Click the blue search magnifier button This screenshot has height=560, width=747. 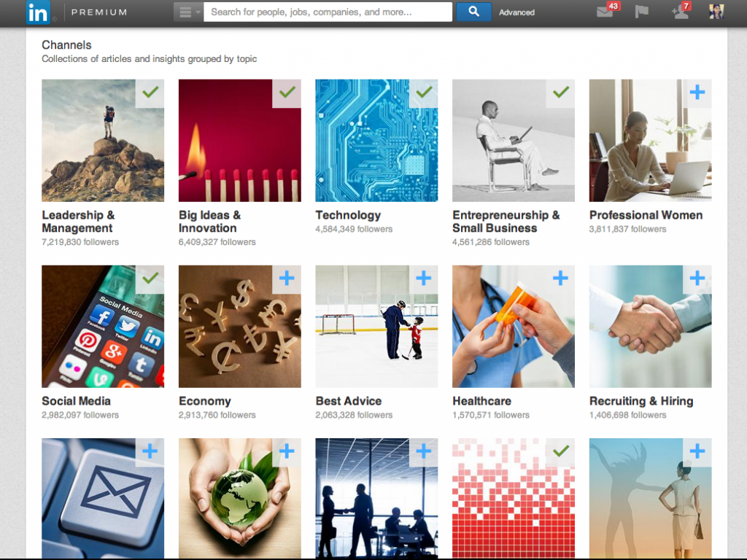coord(473,12)
